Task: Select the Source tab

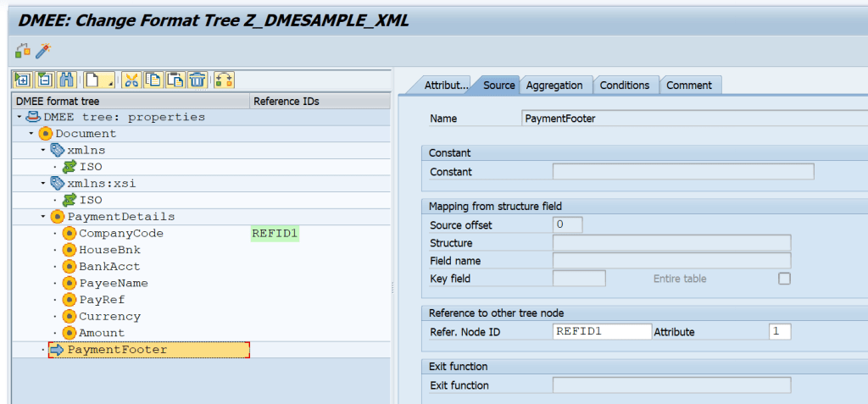Action: click(x=498, y=86)
